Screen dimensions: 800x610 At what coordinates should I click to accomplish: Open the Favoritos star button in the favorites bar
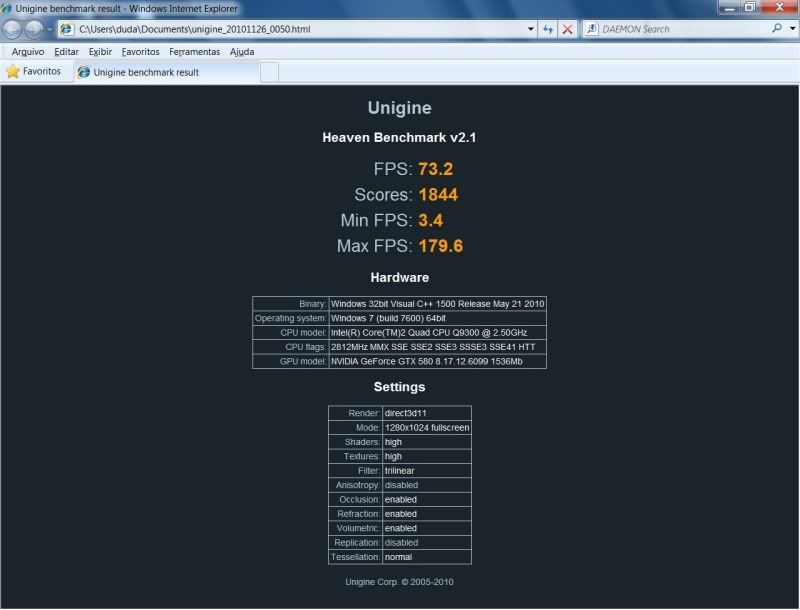pyautogui.click(x=34, y=72)
